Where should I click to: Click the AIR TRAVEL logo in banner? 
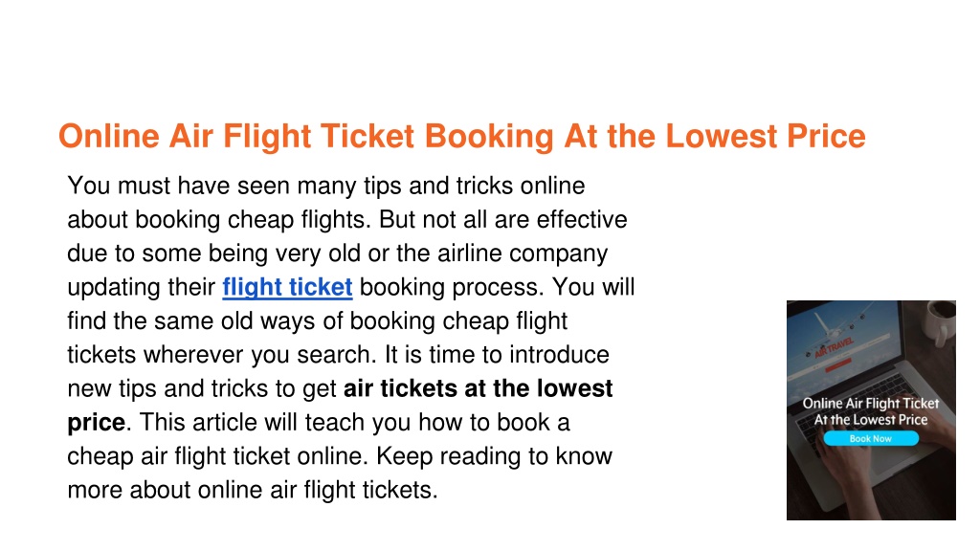835,348
